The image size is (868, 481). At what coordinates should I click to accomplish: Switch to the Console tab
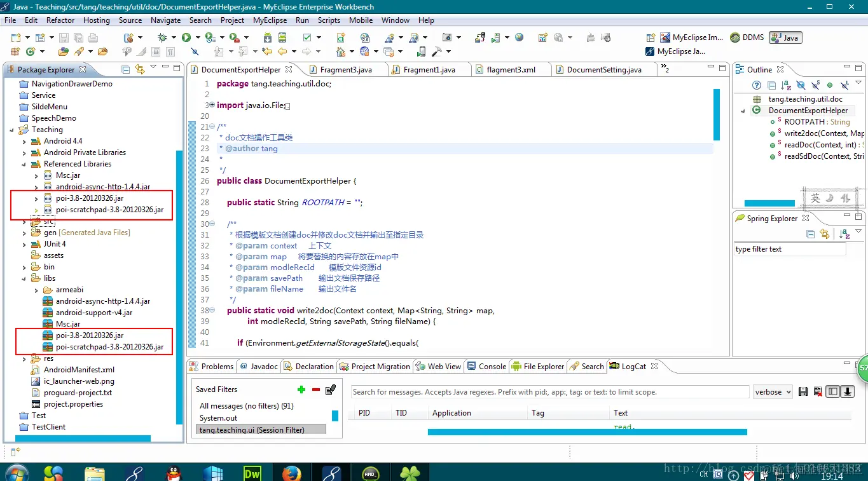[x=487, y=367]
